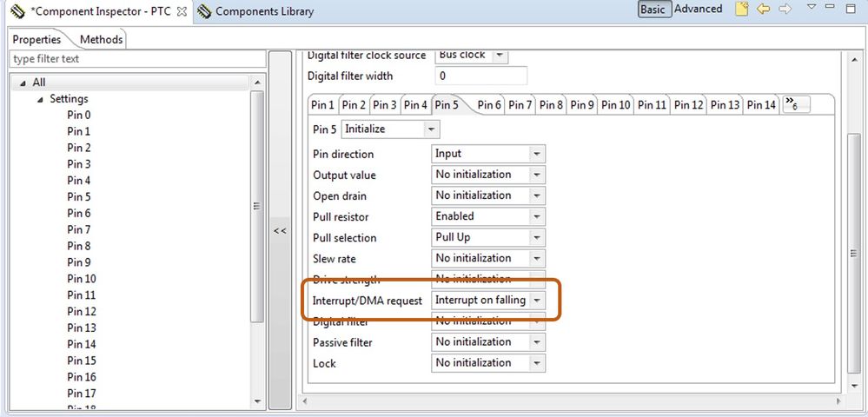The image size is (868, 417).
Task: Select the Pin 7 tab
Action: (520, 104)
